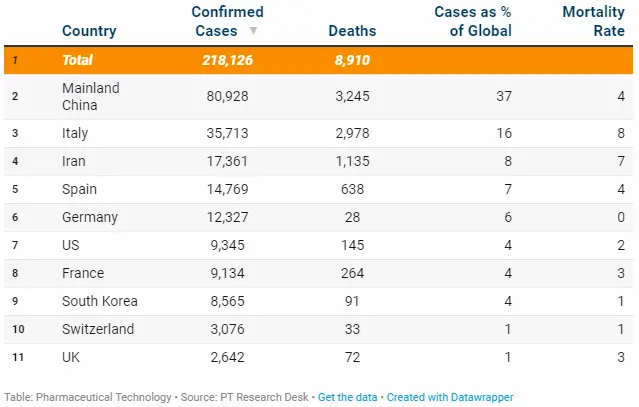
Task: Select the South Korea row label
Action: pos(100,301)
